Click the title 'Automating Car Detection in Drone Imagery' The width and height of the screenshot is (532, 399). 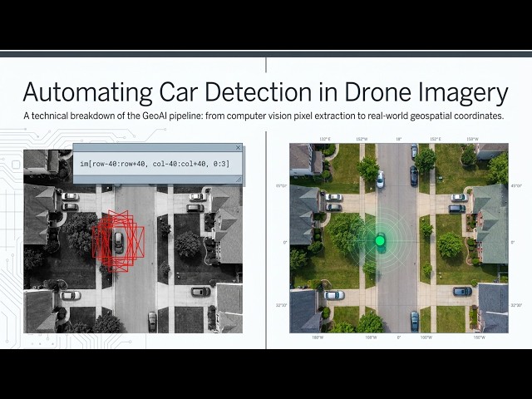coord(266,92)
